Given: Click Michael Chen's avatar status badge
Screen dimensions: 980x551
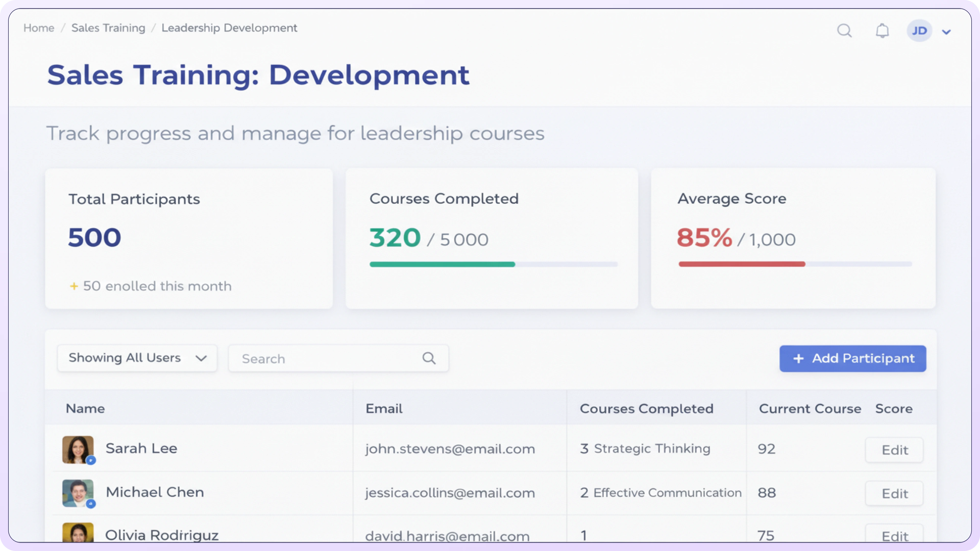Looking at the screenshot, I should click(91, 504).
